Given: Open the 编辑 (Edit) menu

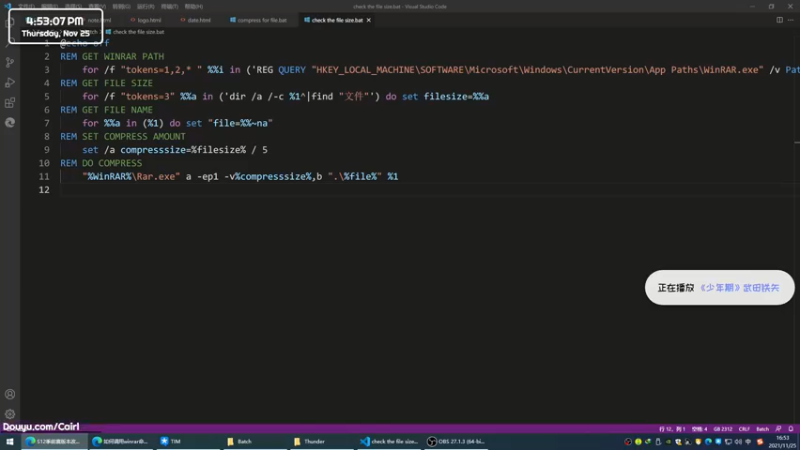Looking at the screenshot, I should (49, 7).
